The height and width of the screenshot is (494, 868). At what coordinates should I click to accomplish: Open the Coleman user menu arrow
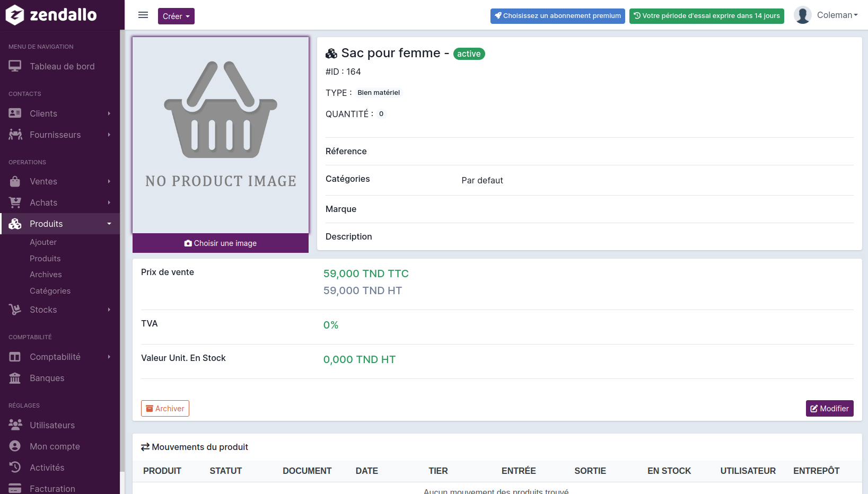[x=856, y=15]
